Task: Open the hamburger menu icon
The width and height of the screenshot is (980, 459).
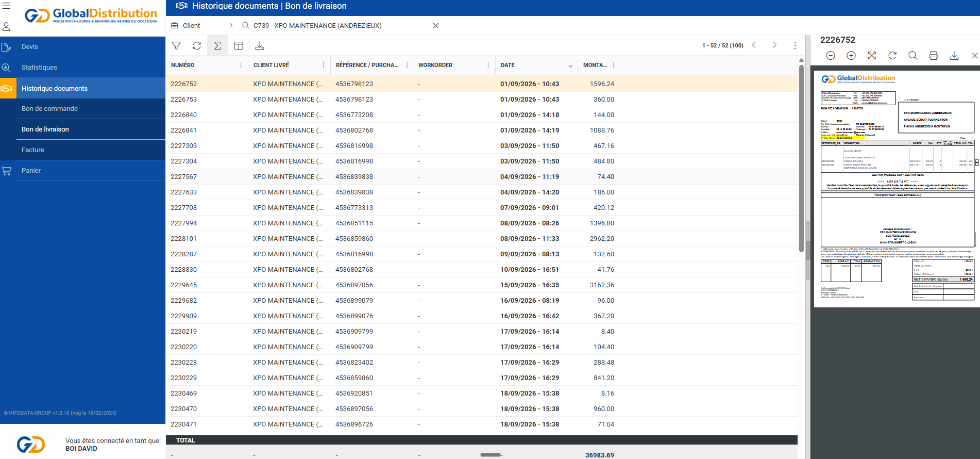Action: (x=6, y=6)
